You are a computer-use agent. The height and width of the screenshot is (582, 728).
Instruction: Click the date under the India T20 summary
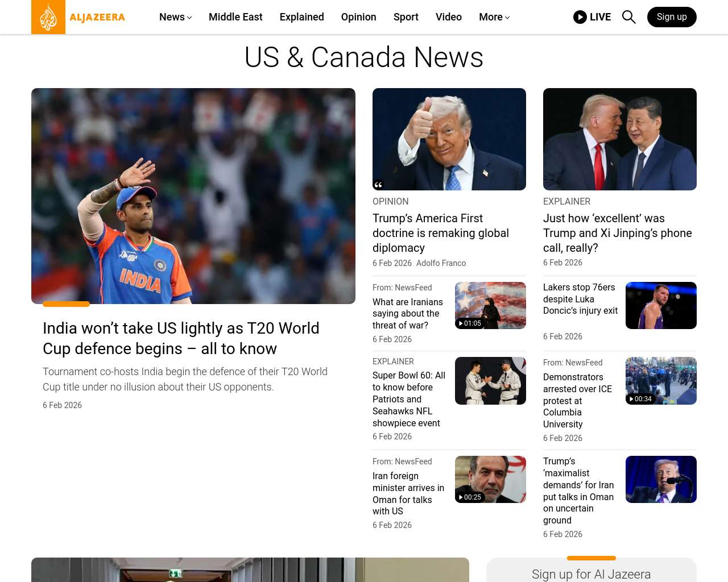[x=62, y=405]
